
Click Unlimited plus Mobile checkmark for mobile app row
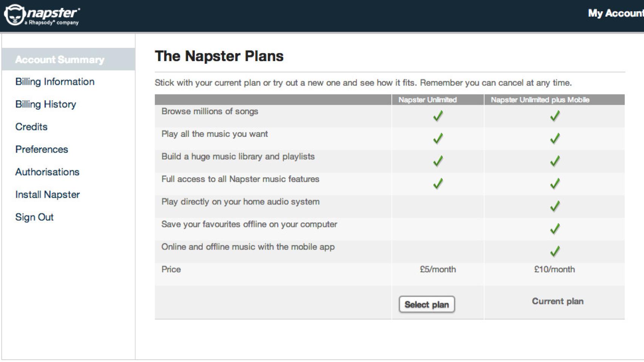click(x=555, y=252)
